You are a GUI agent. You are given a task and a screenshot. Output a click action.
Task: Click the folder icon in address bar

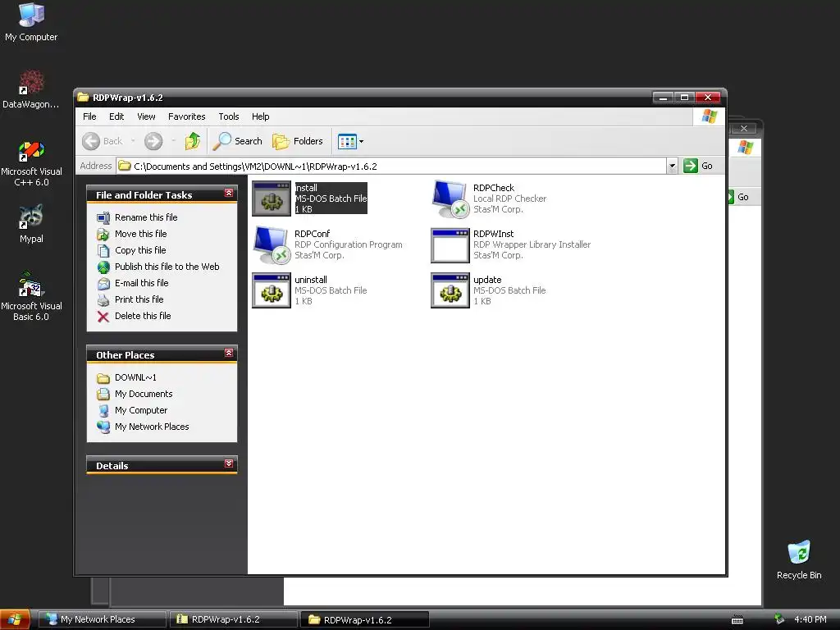pos(125,166)
